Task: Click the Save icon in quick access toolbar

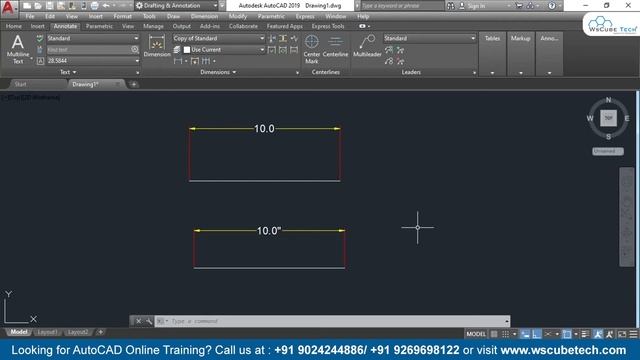Action: tap(49, 6)
